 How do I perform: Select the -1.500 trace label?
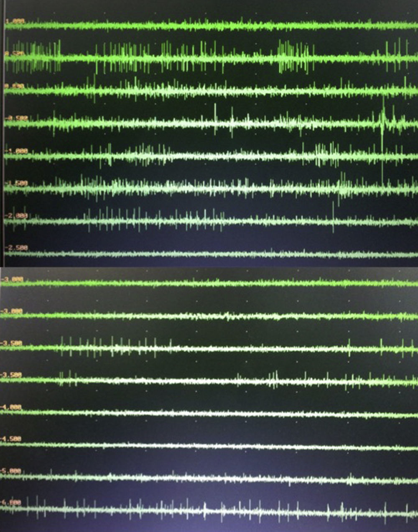(17, 183)
